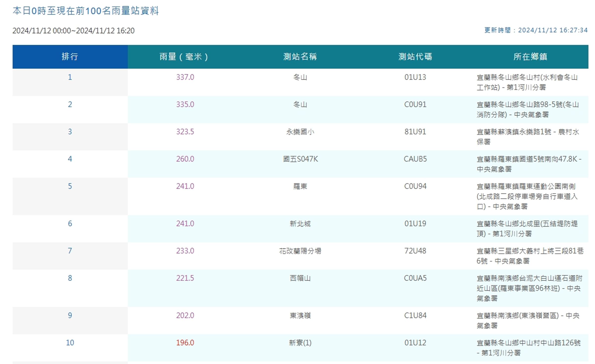Viewport: 595px width, 364px height.
Task: Click station name 冬山 with code 01U13
Action: (300, 77)
